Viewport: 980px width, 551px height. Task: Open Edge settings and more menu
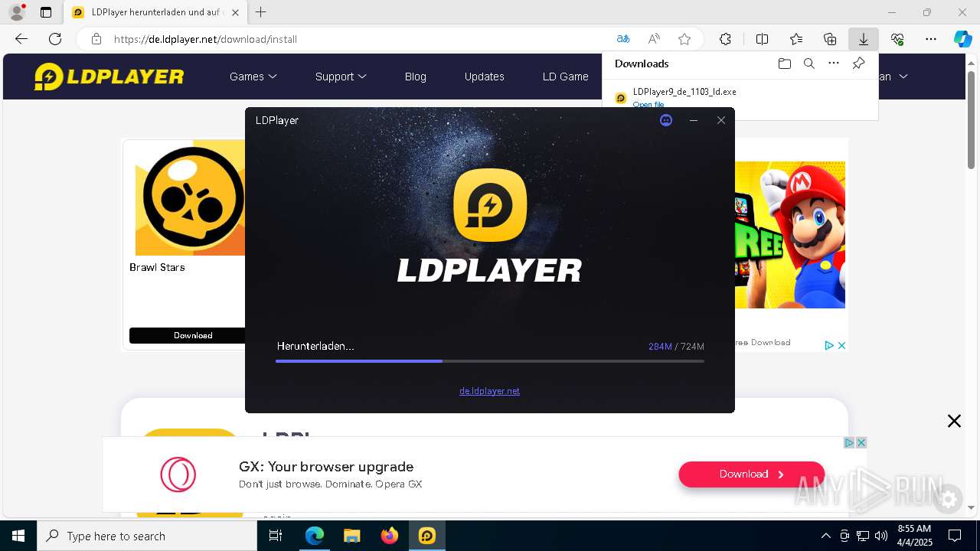931,39
